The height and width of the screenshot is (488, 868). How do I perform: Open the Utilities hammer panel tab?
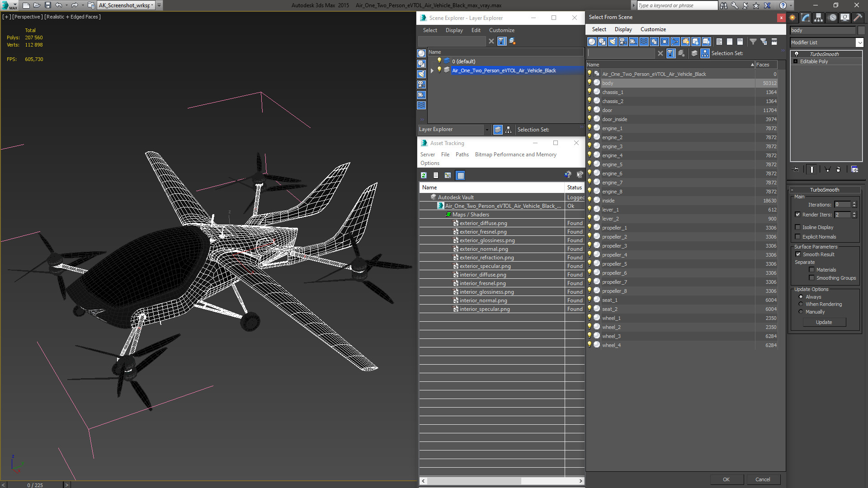pos(858,18)
